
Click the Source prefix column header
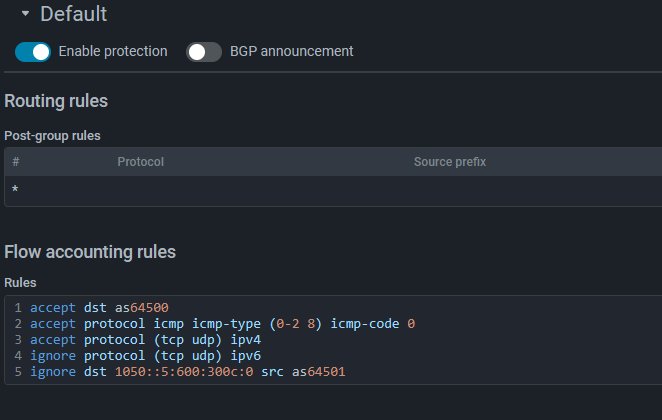(x=449, y=162)
